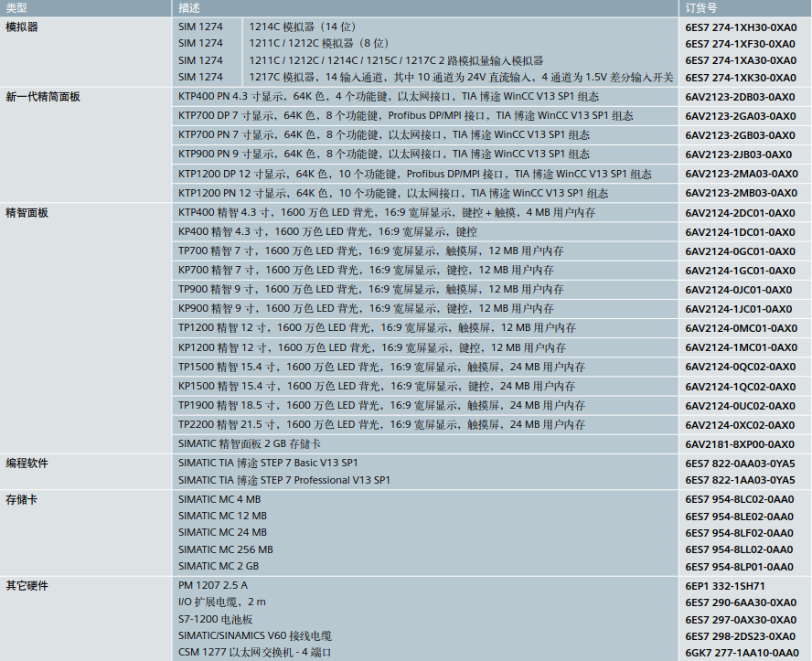Select the 1214C 模拟器（14 位）description
This screenshot has height=661, width=812.
(x=303, y=27)
